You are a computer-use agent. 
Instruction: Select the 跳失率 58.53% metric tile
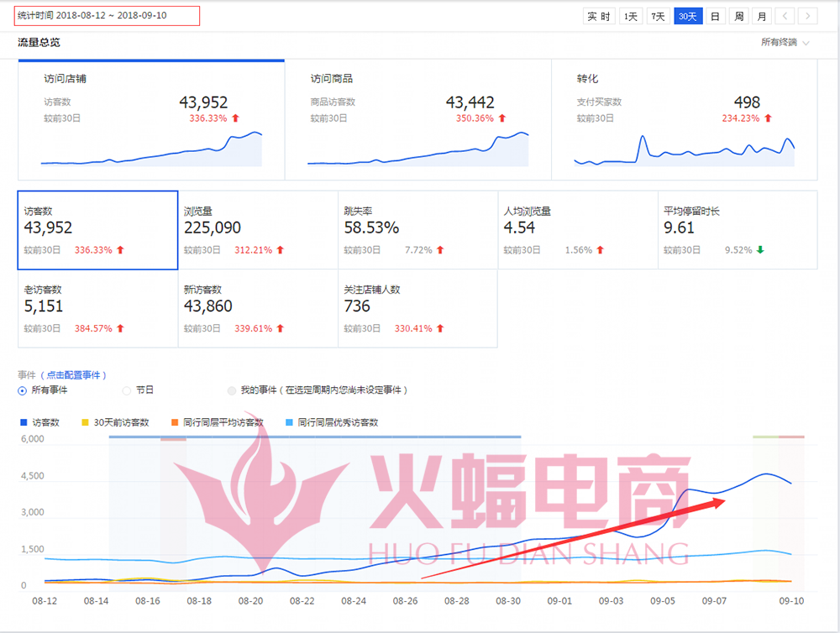pyautogui.click(x=417, y=230)
